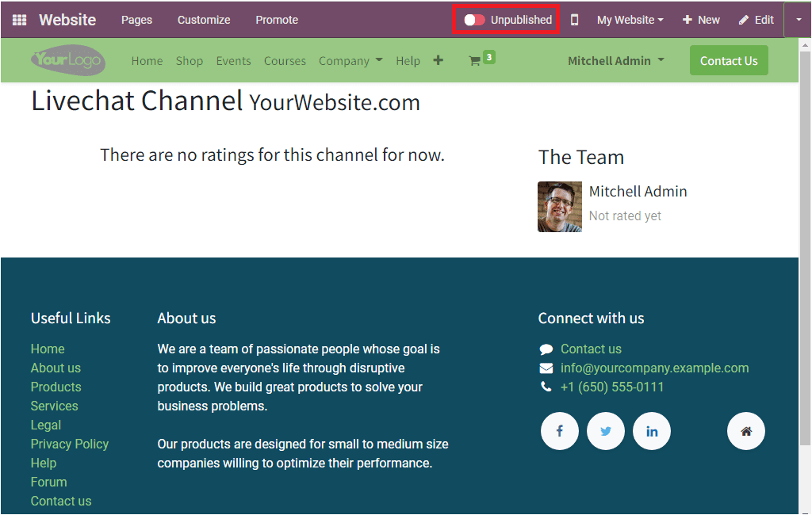The image size is (812, 515).
Task: Toggle the Unpublished switch
Action: [474, 20]
